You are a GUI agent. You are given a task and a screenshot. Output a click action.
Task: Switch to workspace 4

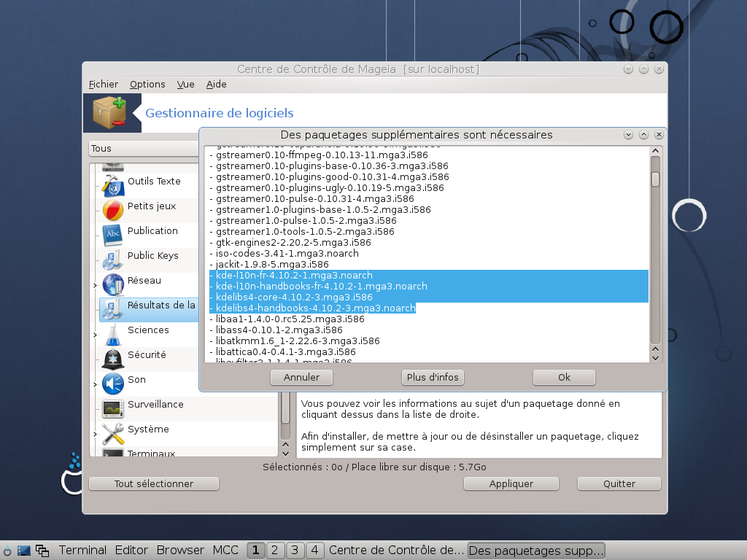point(314,551)
